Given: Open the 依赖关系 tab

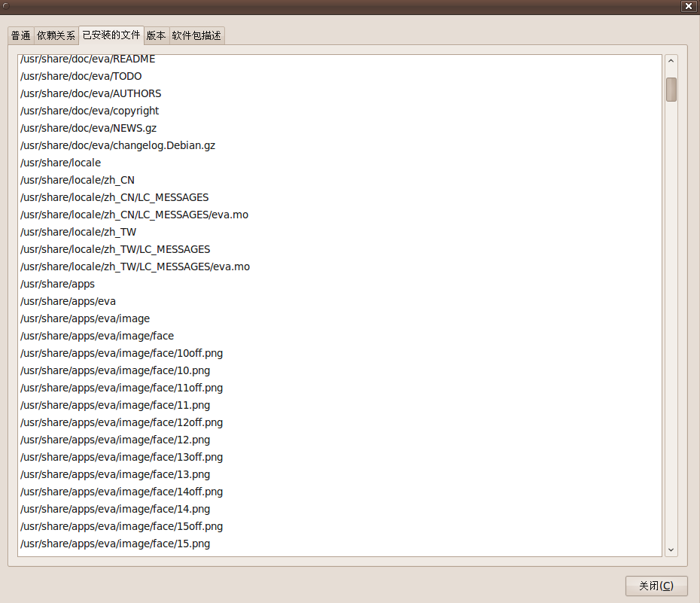Looking at the screenshot, I should pos(56,35).
